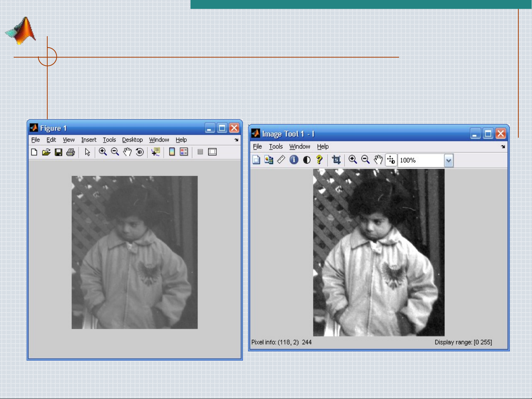Viewport: 532px width, 399px height.
Task: Toggle the Pan hand in Image Tool
Action: tap(378, 160)
